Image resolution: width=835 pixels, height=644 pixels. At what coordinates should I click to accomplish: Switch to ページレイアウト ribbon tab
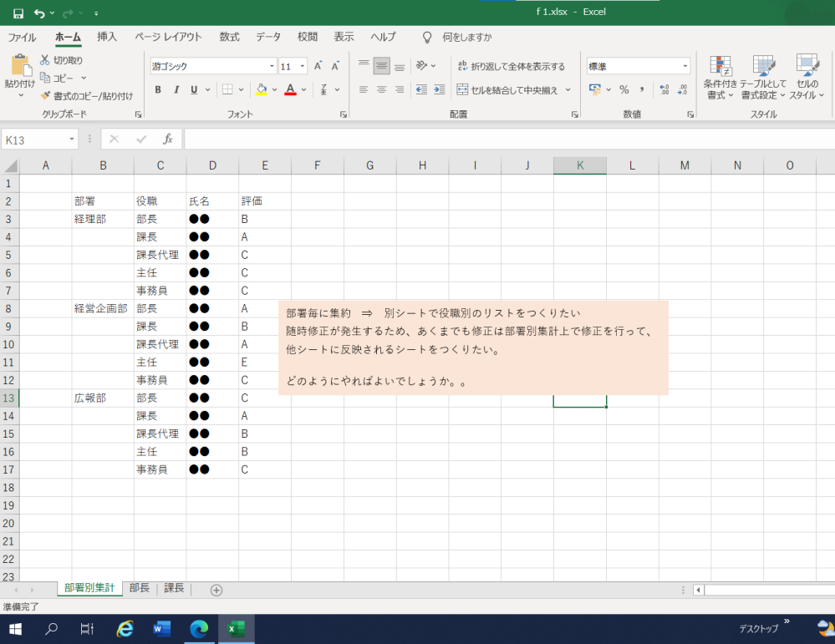point(168,37)
